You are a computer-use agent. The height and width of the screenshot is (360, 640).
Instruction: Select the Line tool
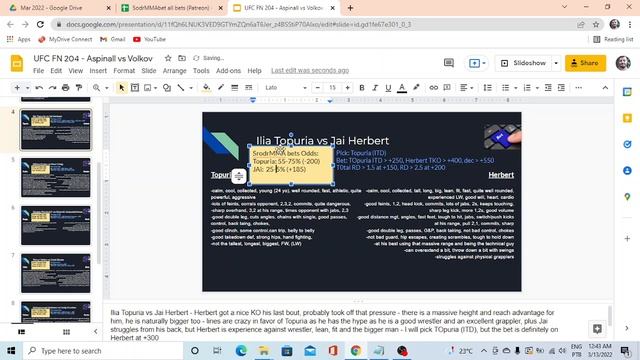coord(181,88)
